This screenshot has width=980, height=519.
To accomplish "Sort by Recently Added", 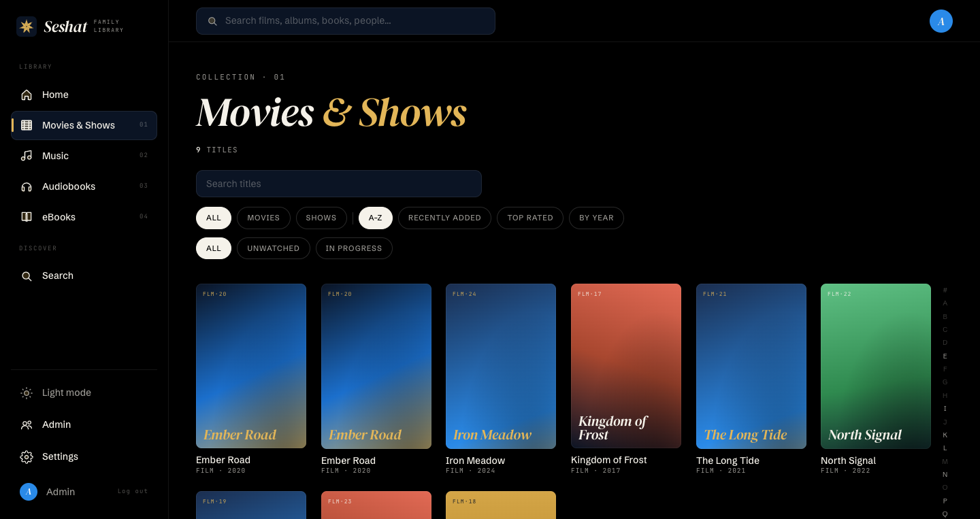I will pyautogui.click(x=444, y=218).
